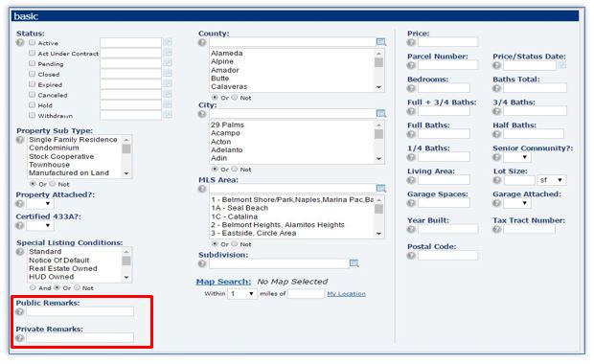
Task: Click into the Public Remarks field
Action: (x=80, y=311)
